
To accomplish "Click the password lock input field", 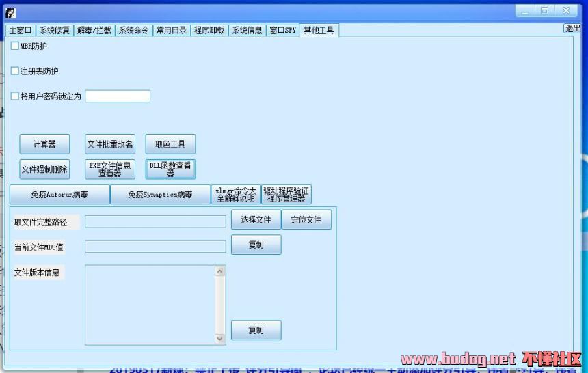I will (117, 96).
